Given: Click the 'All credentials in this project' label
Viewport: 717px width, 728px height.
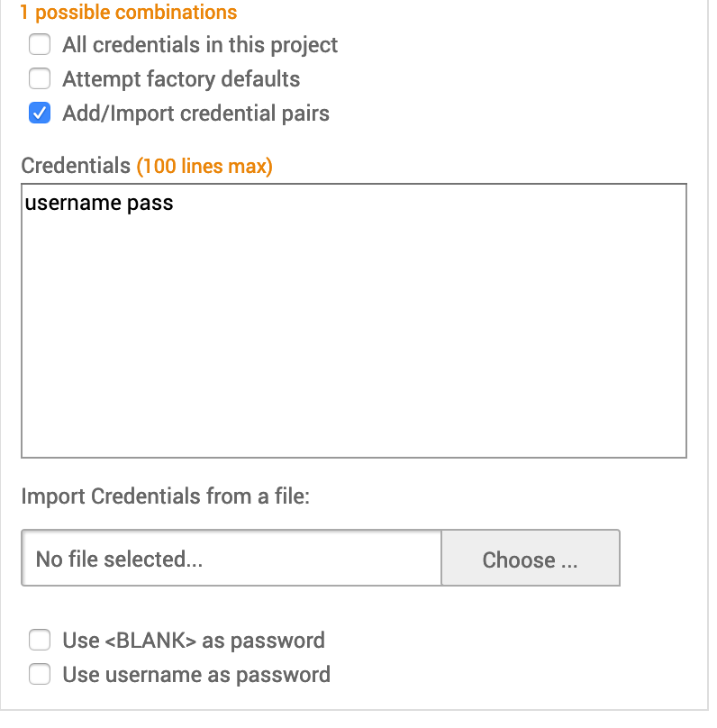Looking at the screenshot, I should [x=200, y=44].
